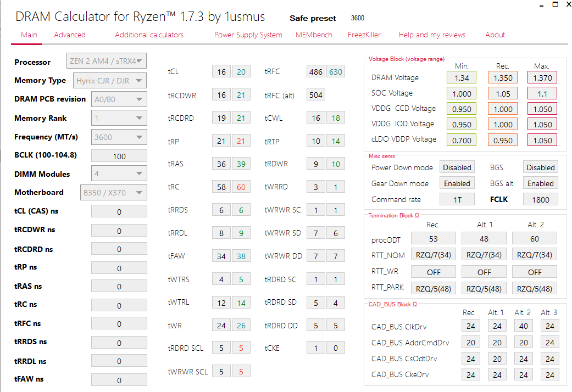Open the Advanced tab
The image size is (572, 392).
(70, 35)
